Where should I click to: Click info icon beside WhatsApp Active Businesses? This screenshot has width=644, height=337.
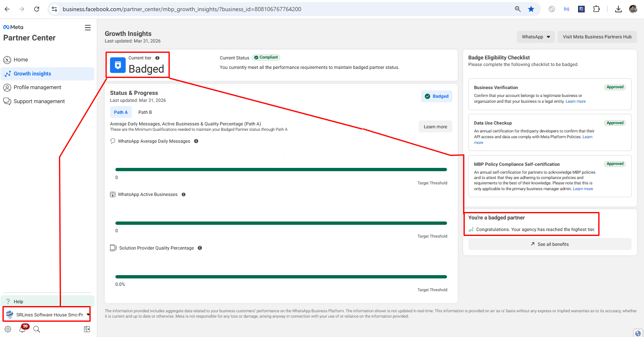pyautogui.click(x=183, y=195)
